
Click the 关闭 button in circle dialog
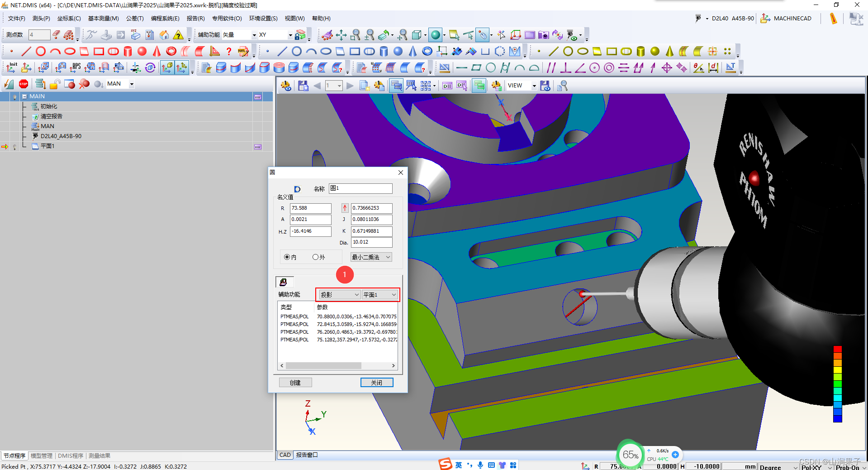pos(377,383)
